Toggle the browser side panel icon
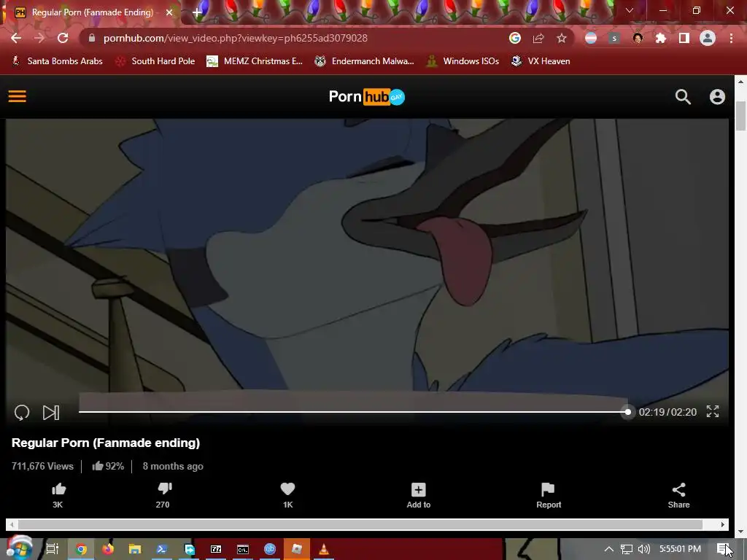The image size is (747, 560). point(684,38)
